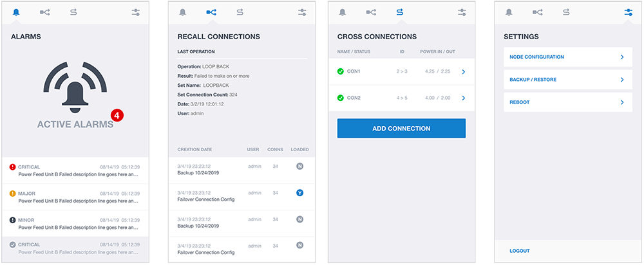This screenshot has width=644, height=265.
Task: Click the bell tab in the Alarms panel header
Action: point(16,12)
